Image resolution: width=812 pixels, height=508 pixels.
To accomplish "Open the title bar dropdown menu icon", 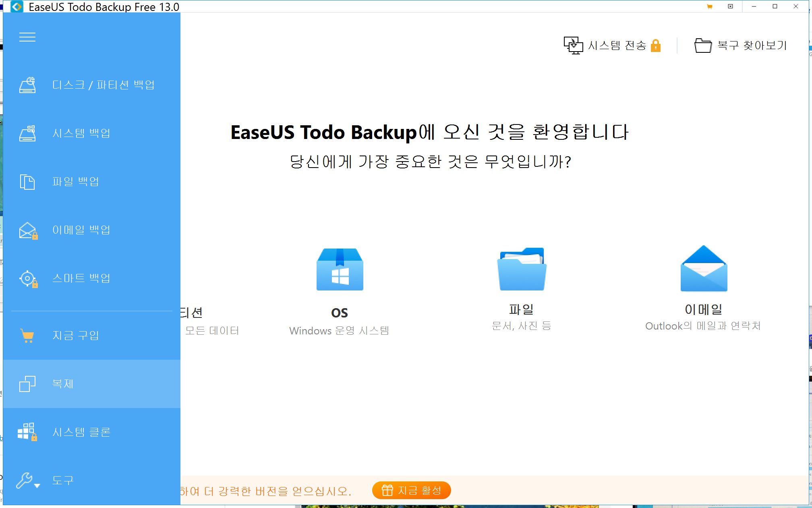I will 730,6.
